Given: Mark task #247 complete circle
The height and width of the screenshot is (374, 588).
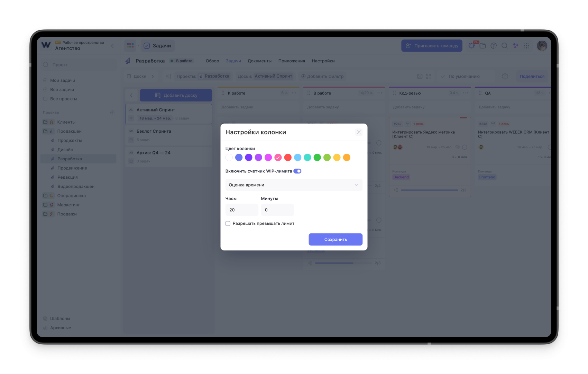Looking at the screenshot, I should tap(465, 147).
